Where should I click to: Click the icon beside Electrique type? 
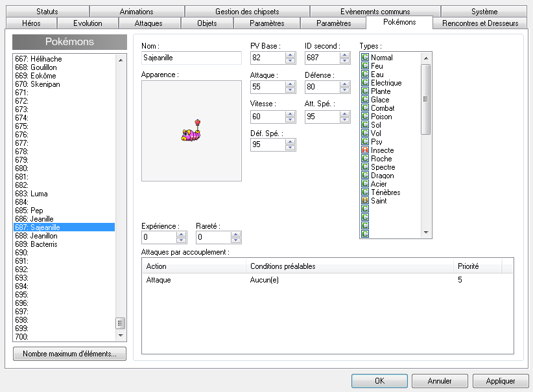click(365, 82)
